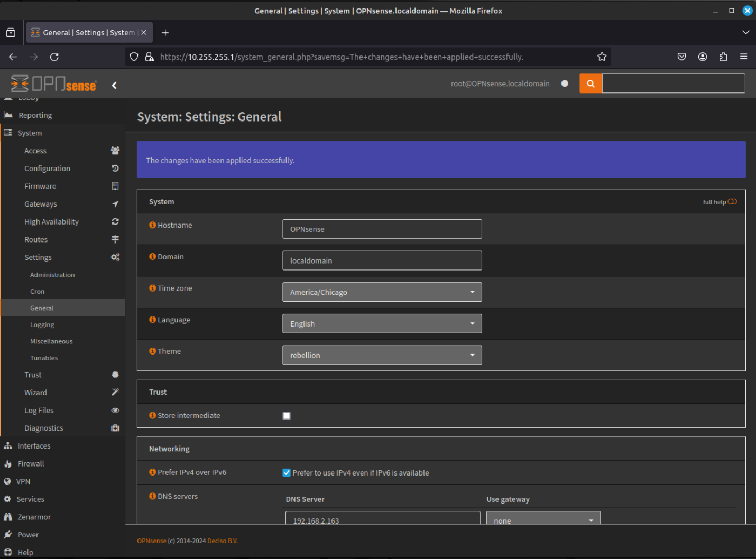Image resolution: width=756 pixels, height=559 pixels.
Task: Click the OPNsense logo
Action: [x=53, y=83]
